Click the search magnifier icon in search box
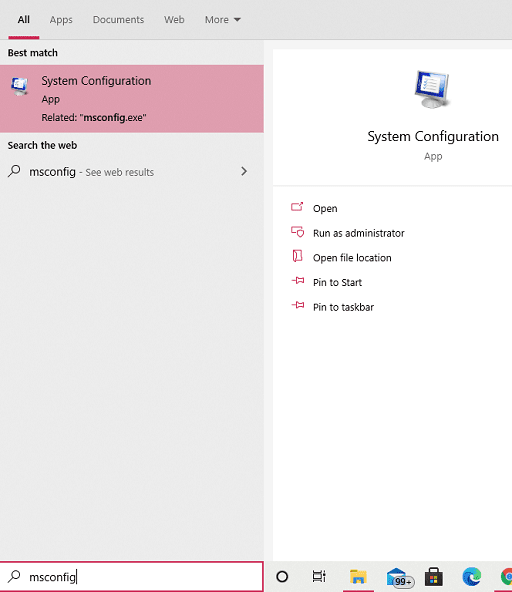 point(14,576)
